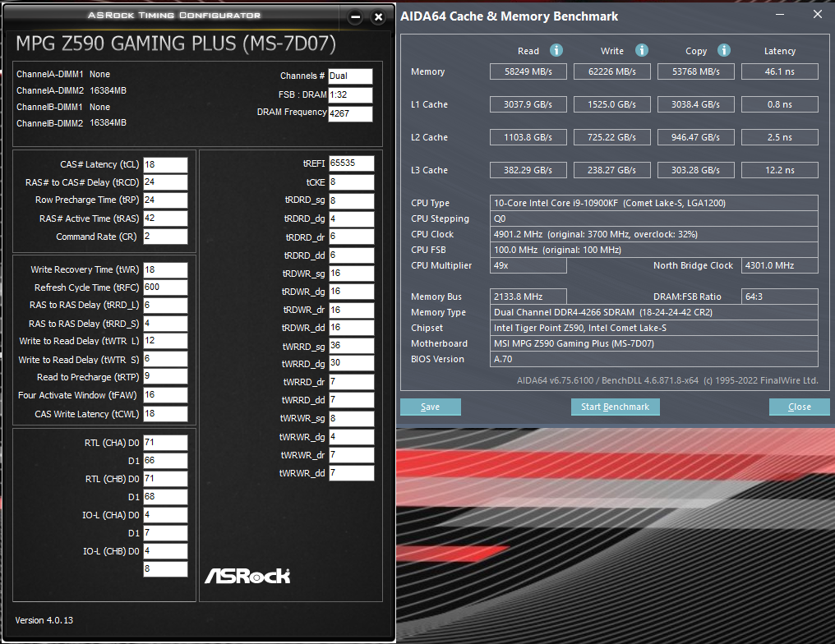Click the Motherboard value MSI MPG Z590
Screen dimensions: 835x644
(654, 344)
